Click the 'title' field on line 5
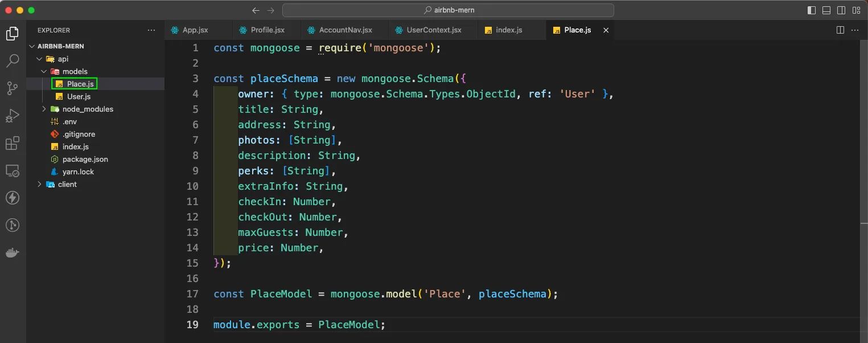The height and width of the screenshot is (343, 868). pyautogui.click(x=253, y=109)
